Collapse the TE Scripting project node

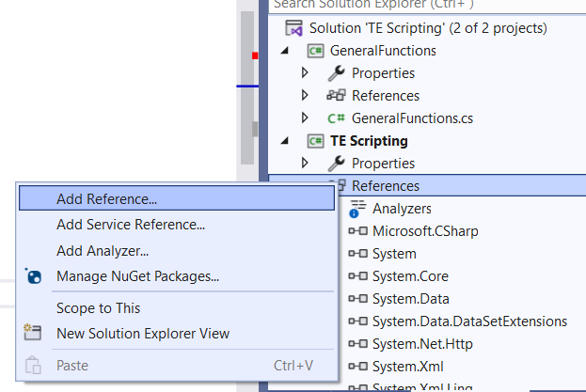point(285,141)
